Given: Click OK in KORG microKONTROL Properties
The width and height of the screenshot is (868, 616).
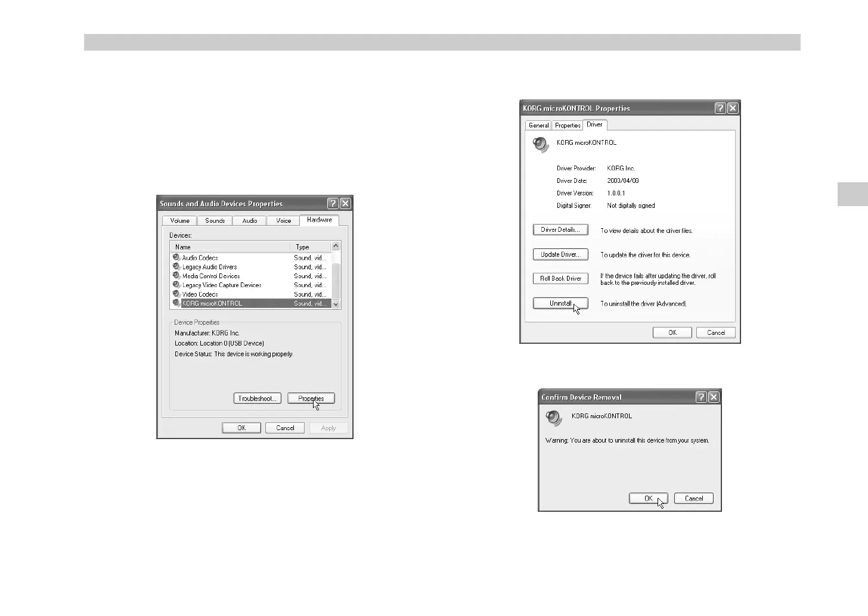Looking at the screenshot, I should tap(672, 332).
